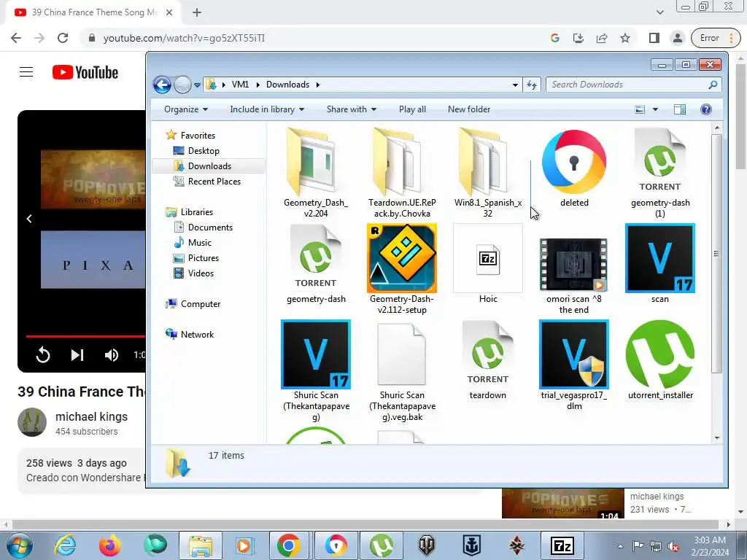Open the YouTube hamburger guide menu
Image resolution: width=747 pixels, height=560 pixels.
coord(26,72)
